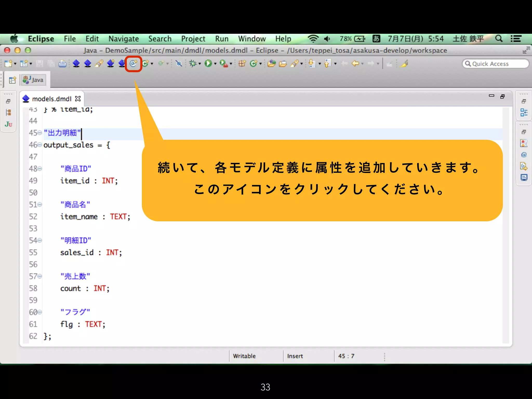Click the 'item_name : TEXT;' line

95,217
